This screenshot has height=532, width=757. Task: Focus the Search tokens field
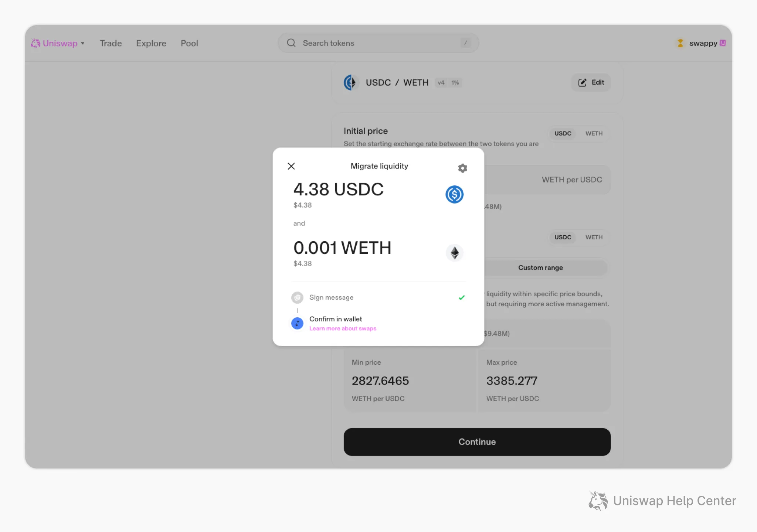[378, 43]
